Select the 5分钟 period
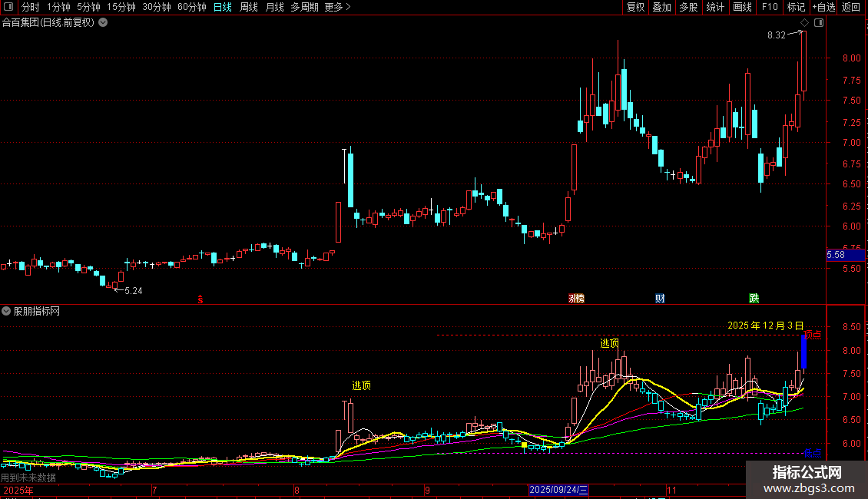Viewport: 868px width, 499px height. 88,7
